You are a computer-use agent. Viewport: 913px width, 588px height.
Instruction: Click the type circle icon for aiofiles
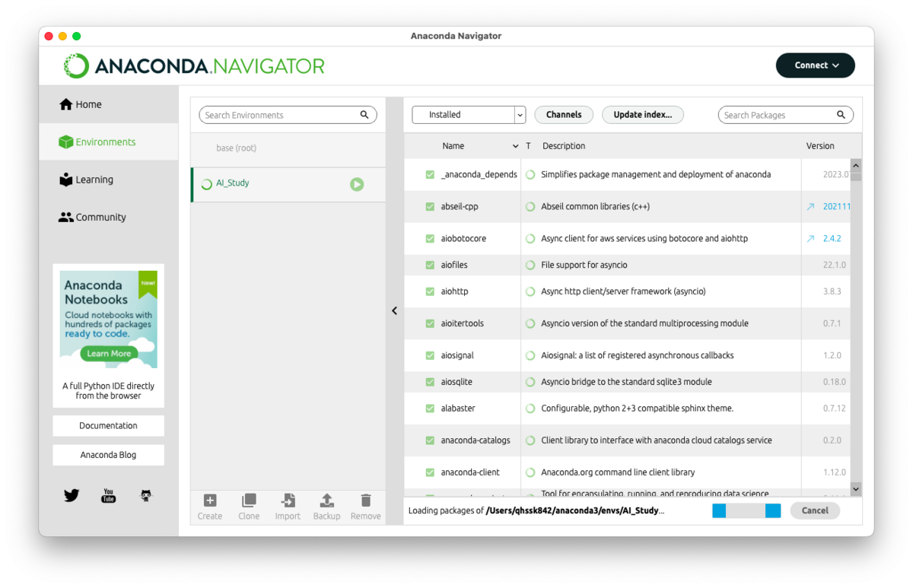(x=530, y=265)
